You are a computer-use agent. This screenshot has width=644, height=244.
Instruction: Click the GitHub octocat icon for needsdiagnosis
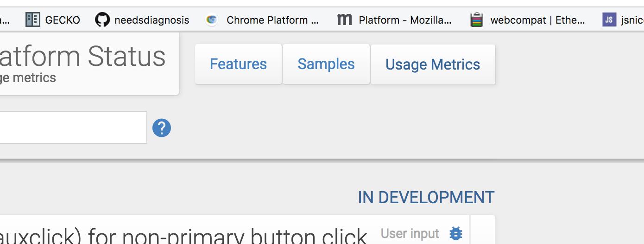[102, 20]
